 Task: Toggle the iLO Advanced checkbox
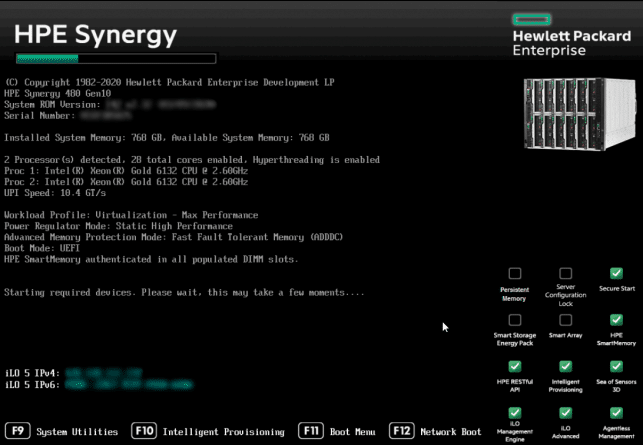click(565, 413)
